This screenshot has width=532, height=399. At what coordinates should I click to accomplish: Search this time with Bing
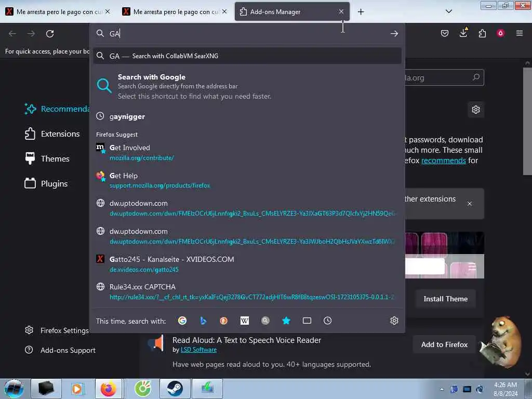tap(203, 321)
